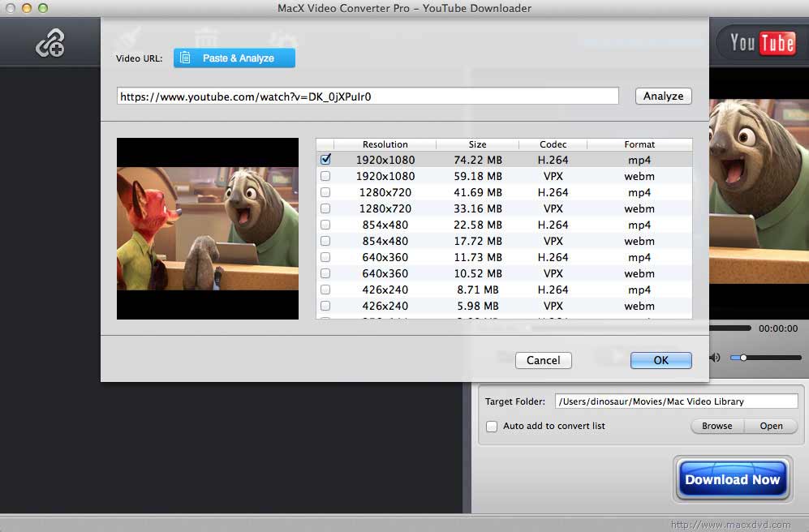Adjust the volume slider
The image size is (809, 532).
766,358
